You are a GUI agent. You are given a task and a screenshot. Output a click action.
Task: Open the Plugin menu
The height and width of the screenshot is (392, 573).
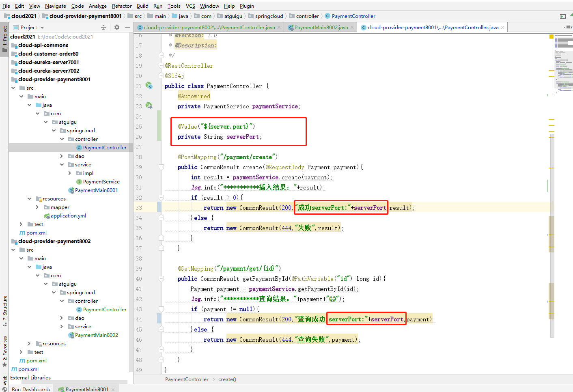click(x=247, y=6)
